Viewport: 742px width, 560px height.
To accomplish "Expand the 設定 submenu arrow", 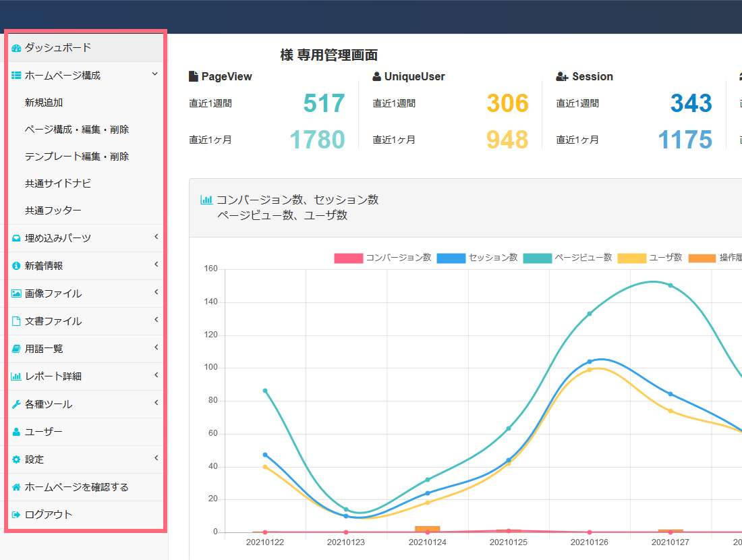I will tap(156, 458).
